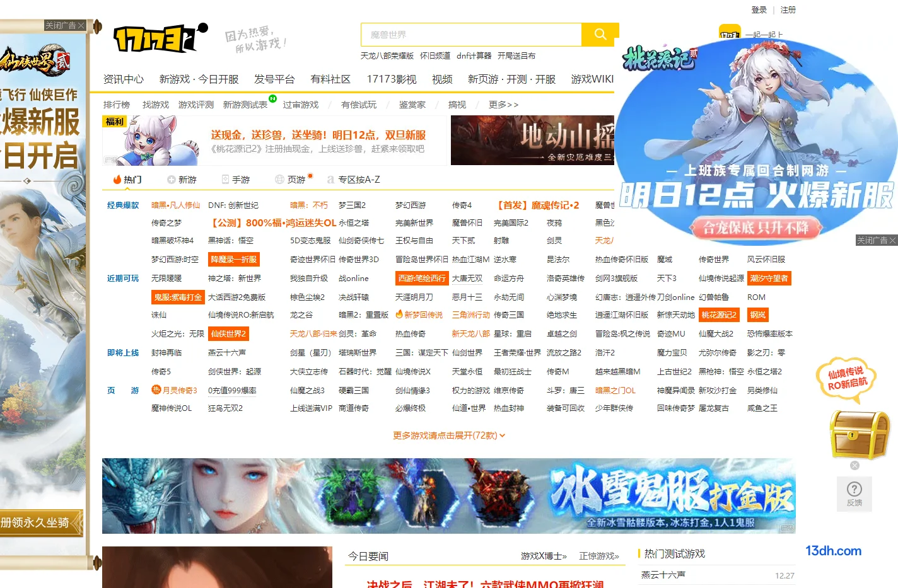Open 鉴赏家 sub navigation link

pyautogui.click(x=412, y=105)
